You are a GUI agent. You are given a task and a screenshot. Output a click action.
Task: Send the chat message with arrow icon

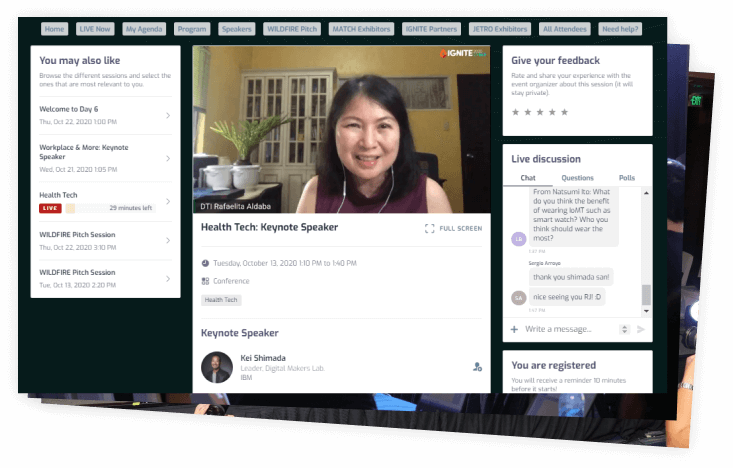pos(640,329)
